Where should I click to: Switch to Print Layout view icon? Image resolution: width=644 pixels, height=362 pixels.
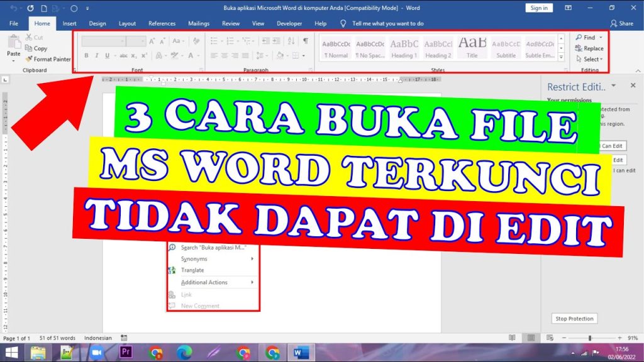click(x=531, y=337)
